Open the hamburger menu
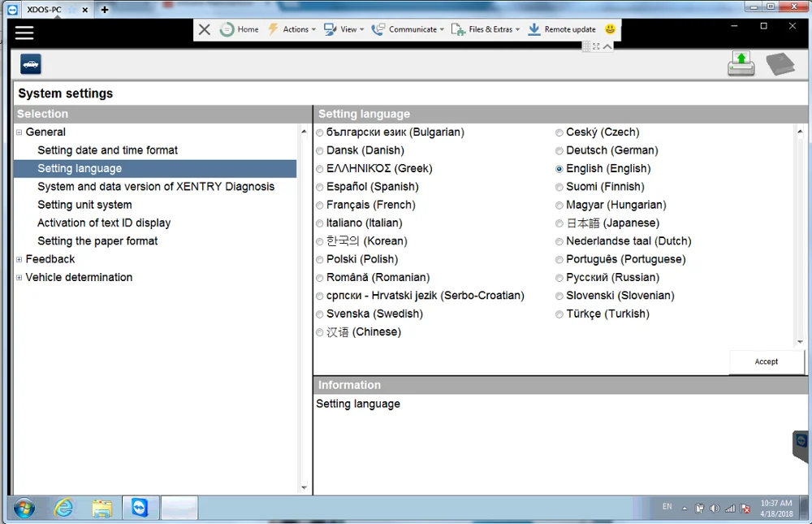 pyautogui.click(x=24, y=32)
